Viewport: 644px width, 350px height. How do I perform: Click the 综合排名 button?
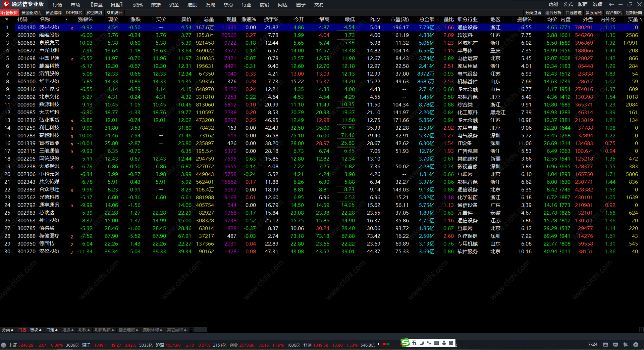(614, 13)
